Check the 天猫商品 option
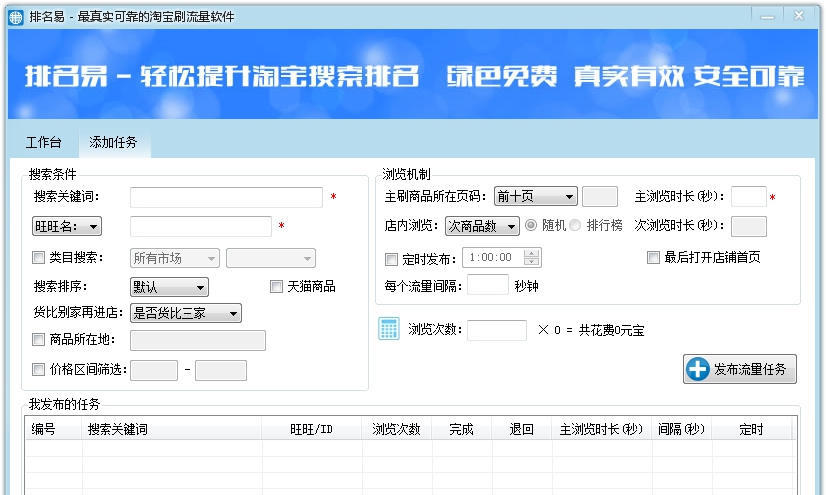 click(277, 287)
